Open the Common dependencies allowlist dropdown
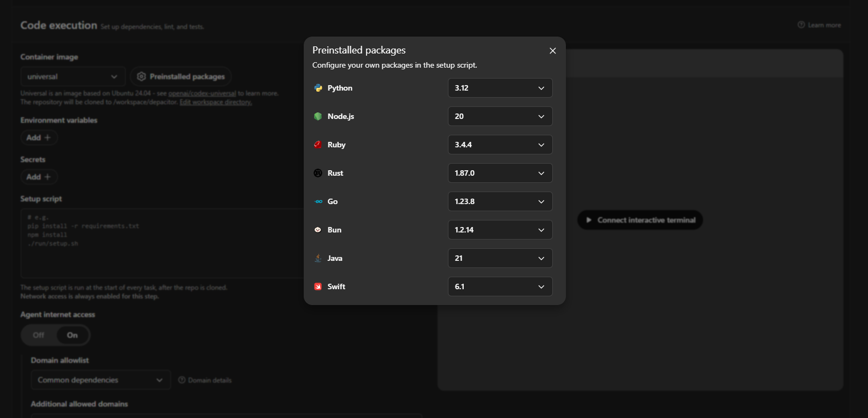Viewport: 868px width, 418px height. (x=101, y=380)
